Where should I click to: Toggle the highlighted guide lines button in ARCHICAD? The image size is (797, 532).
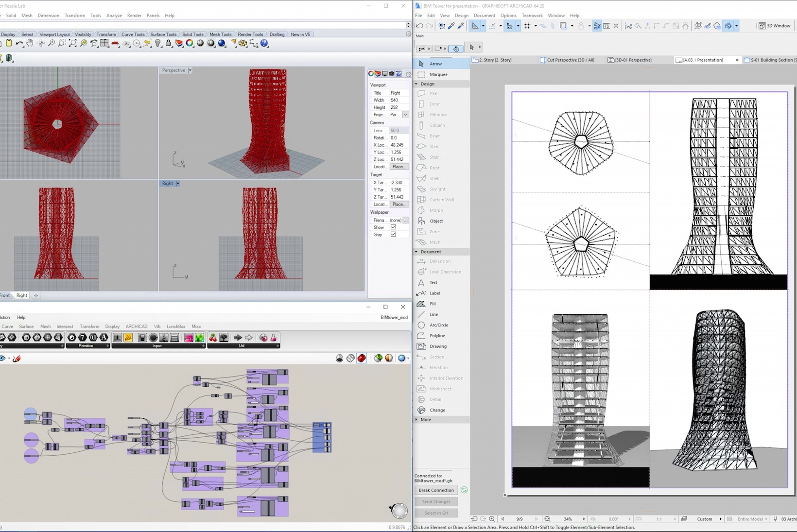point(475,26)
